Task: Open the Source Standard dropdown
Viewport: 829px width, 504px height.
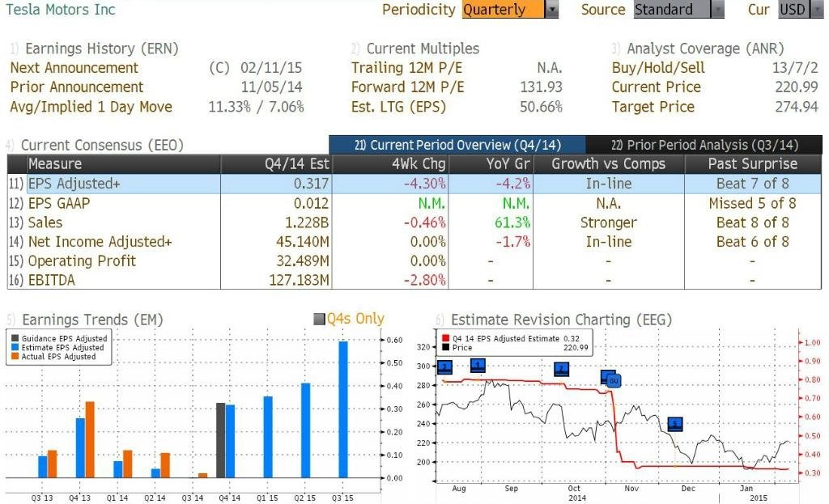Action: tap(679, 10)
